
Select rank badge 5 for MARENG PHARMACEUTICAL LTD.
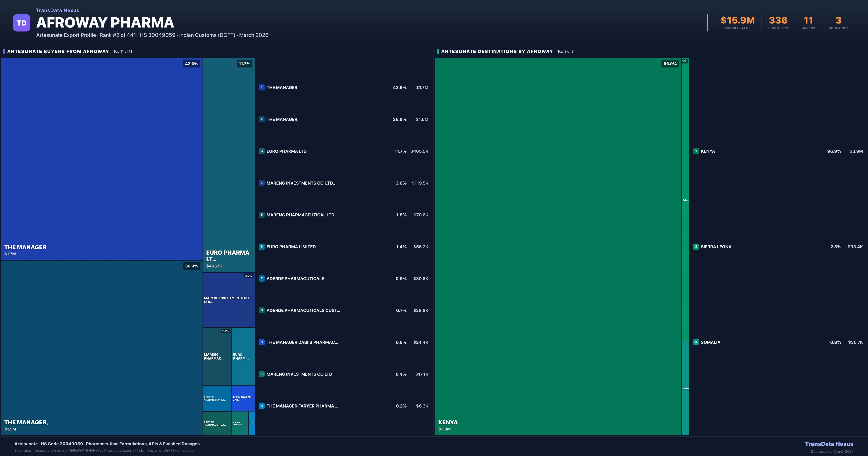pos(262,215)
